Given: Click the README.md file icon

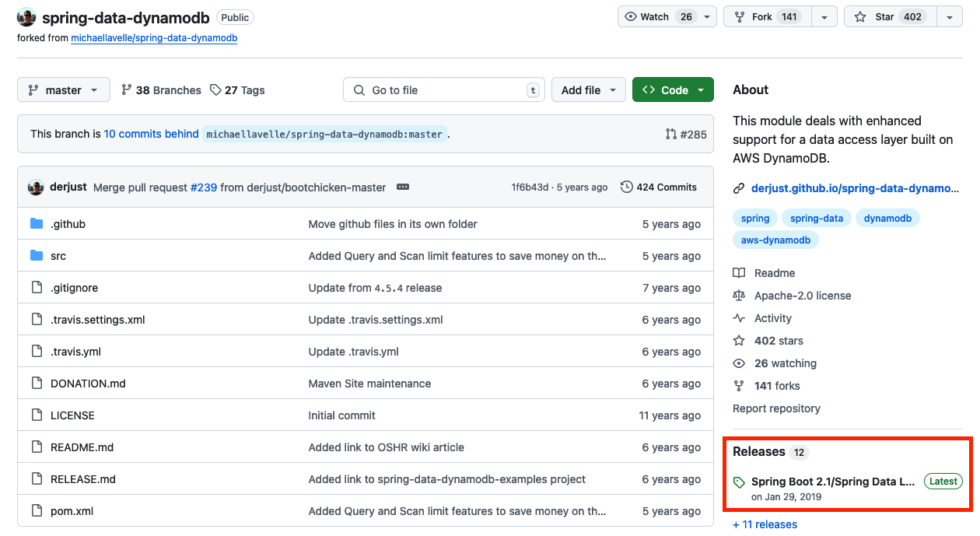Looking at the screenshot, I should tap(37, 447).
